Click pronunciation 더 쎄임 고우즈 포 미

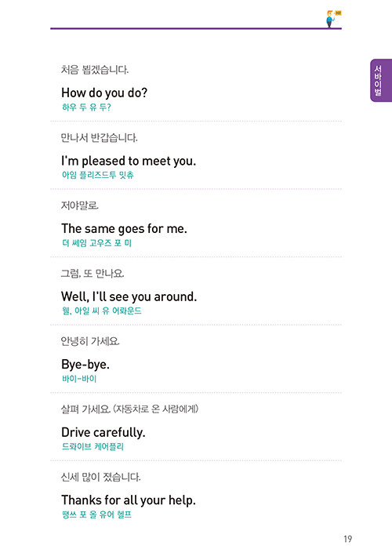click(x=96, y=243)
